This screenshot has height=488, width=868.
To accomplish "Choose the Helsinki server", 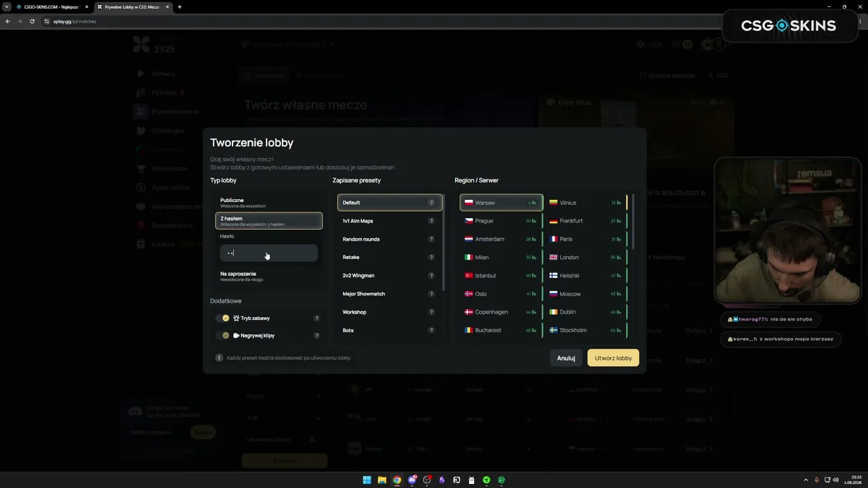I will point(586,276).
